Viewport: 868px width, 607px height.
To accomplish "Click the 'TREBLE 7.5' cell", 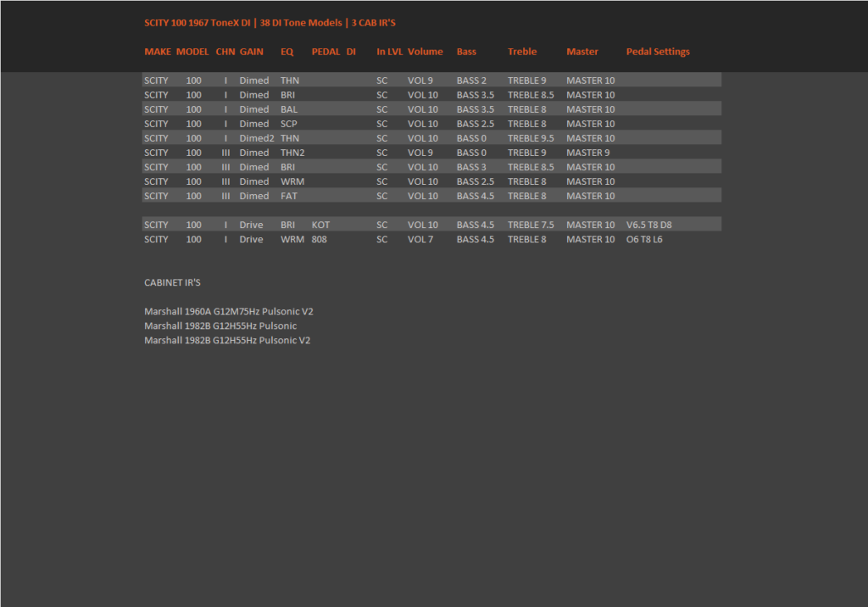I will [x=531, y=225].
